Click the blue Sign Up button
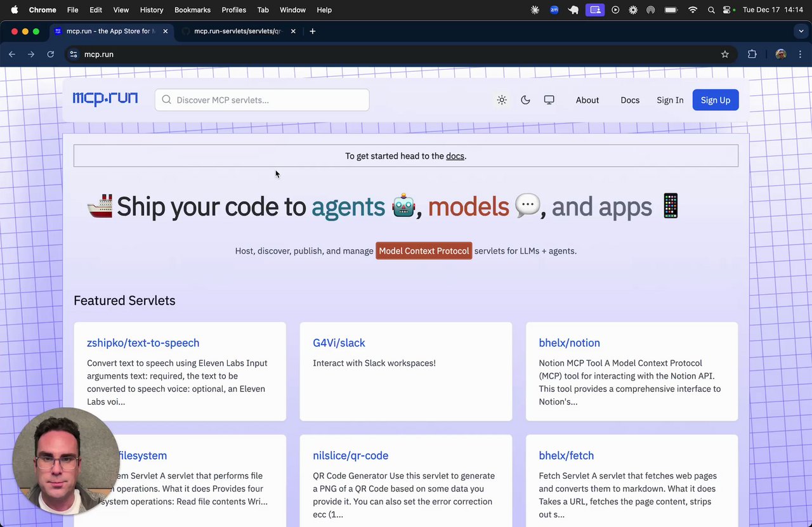Image resolution: width=812 pixels, height=527 pixels. click(x=716, y=100)
